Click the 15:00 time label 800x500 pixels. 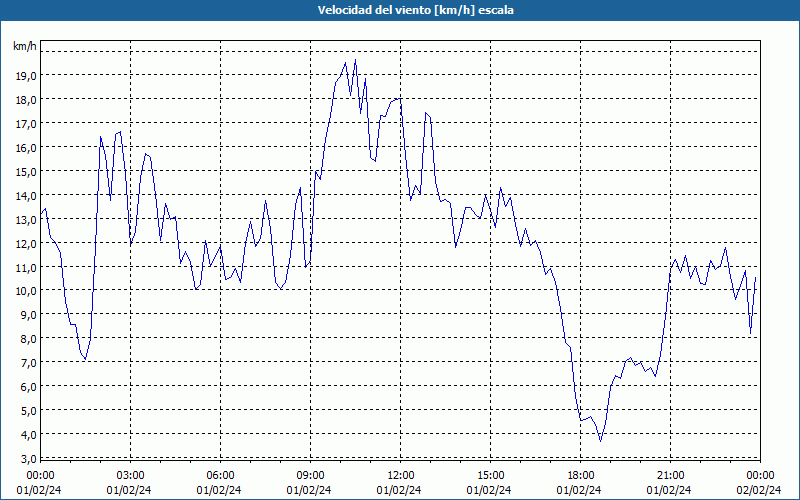click(490, 476)
